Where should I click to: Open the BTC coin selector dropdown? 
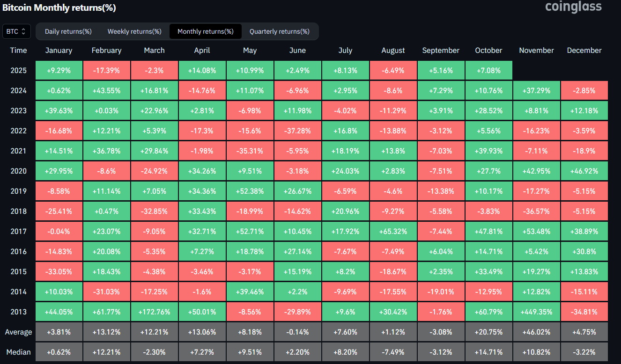click(17, 31)
